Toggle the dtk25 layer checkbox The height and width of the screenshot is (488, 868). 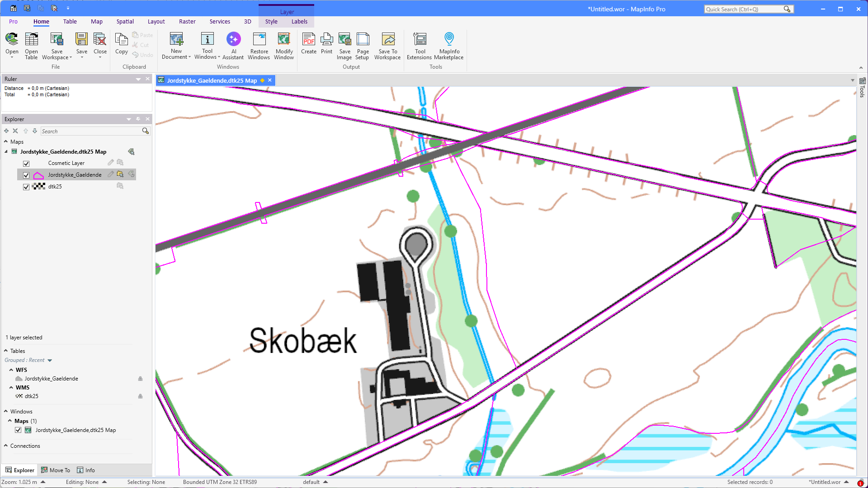click(x=26, y=187)
